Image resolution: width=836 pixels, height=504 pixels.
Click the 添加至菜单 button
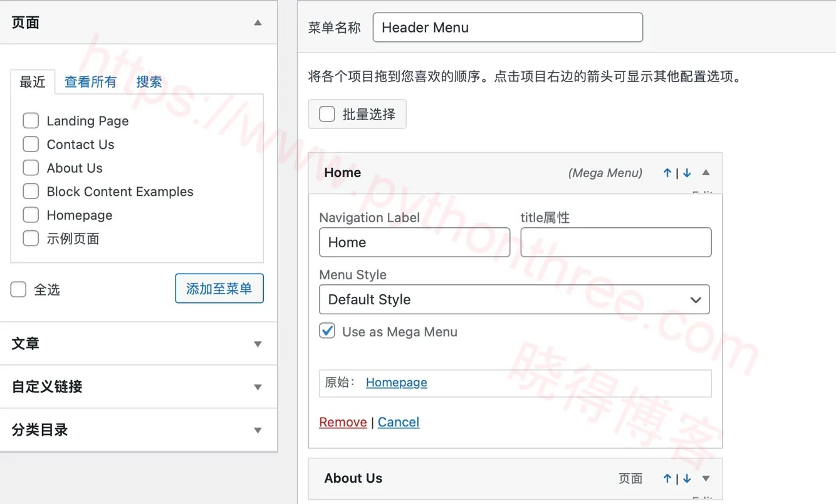click(x=219, y=289)
